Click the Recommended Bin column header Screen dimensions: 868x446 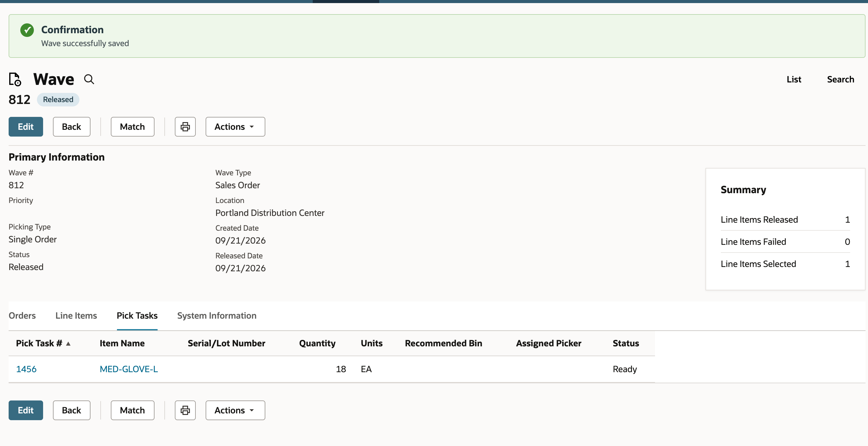pos(444,343)
